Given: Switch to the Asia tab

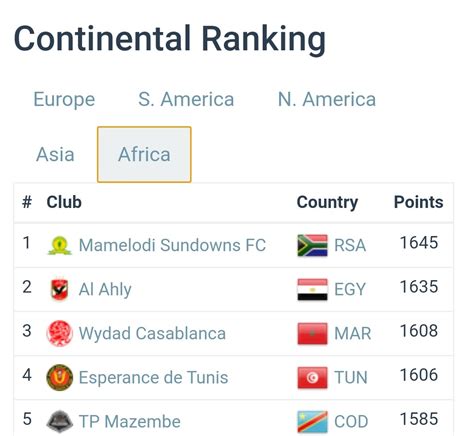Looking at the screenshot, I should click(55, 154).
